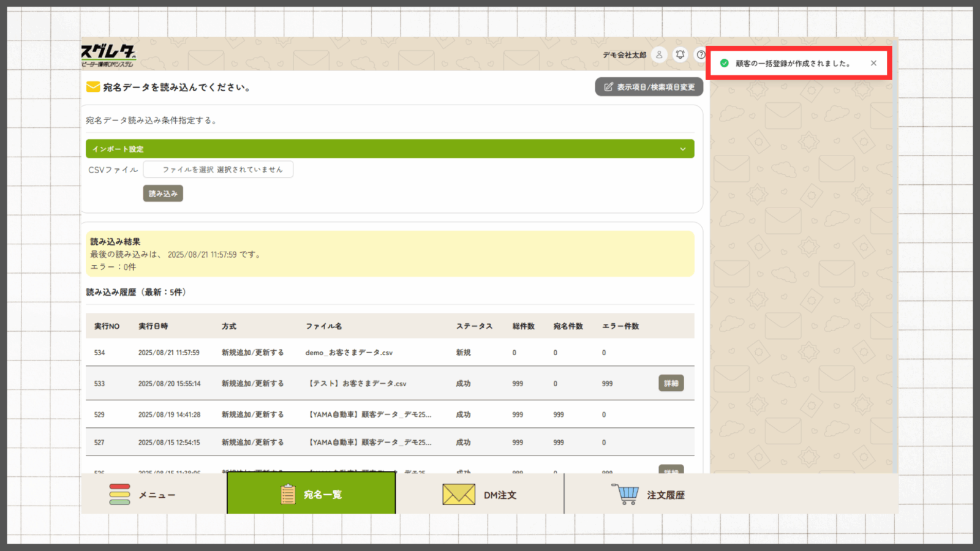Open 詳細 for execution 533

[x=671, y=383]
